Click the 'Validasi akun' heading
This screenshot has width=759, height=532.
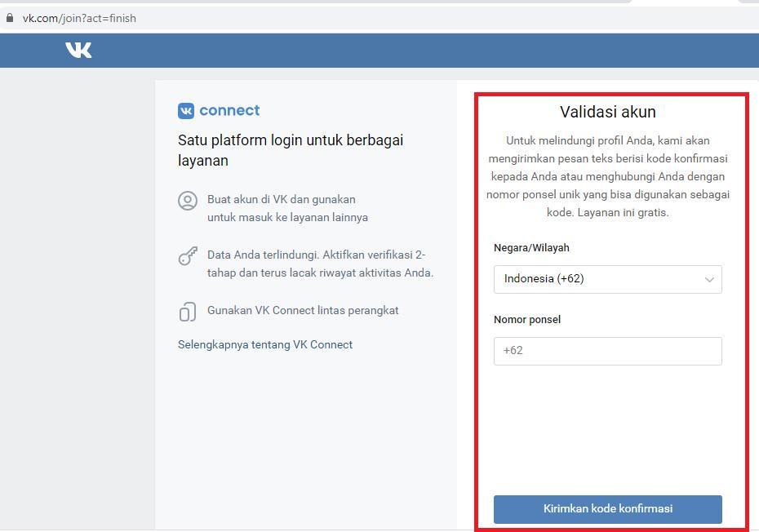[x=608, y=112]
